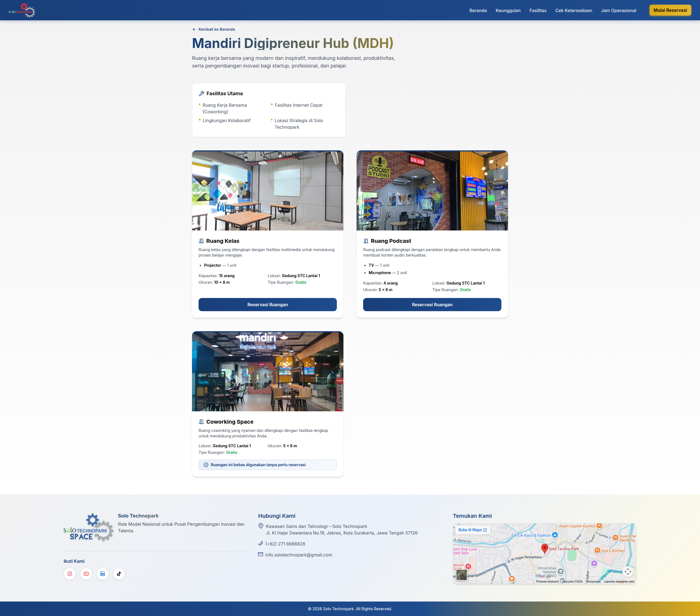Open the Instagram social icon
This screenshot has width=700, height=616.
pyautogui.click(x=69, y=574)
